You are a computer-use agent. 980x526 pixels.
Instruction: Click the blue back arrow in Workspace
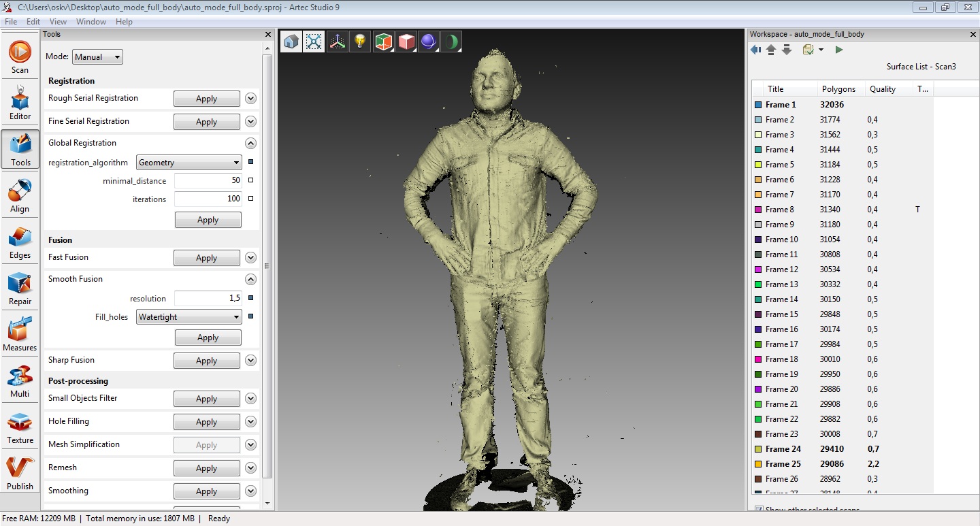click(x=756, y=50)
